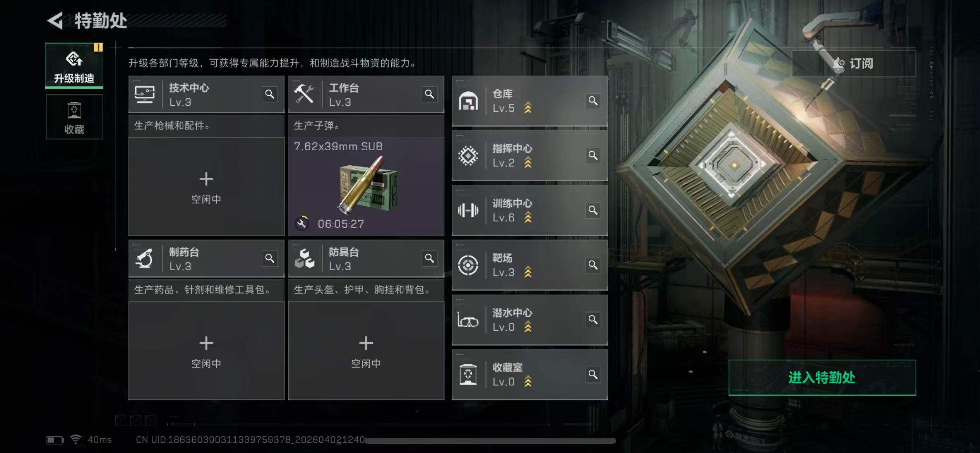This screenshot has height=453, width=980.
Task: Click the upgrade arrows next to 训练中心 Lv.6
Action: click(528, 218)
